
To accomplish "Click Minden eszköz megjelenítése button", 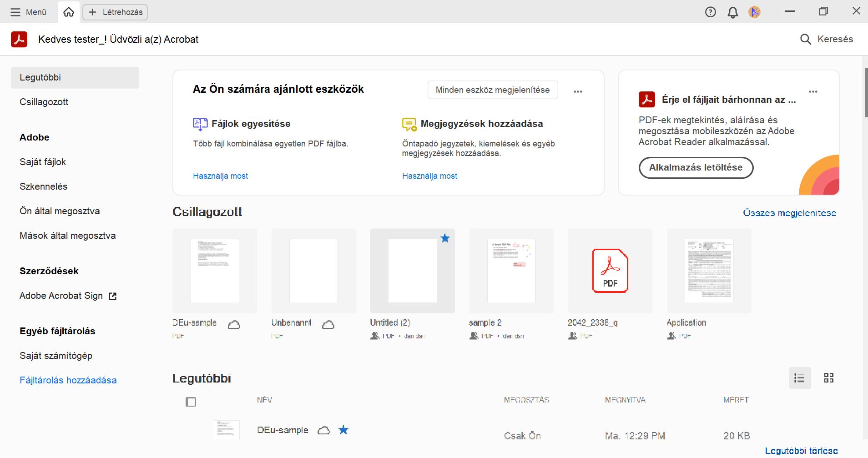I will pos(493,90).
